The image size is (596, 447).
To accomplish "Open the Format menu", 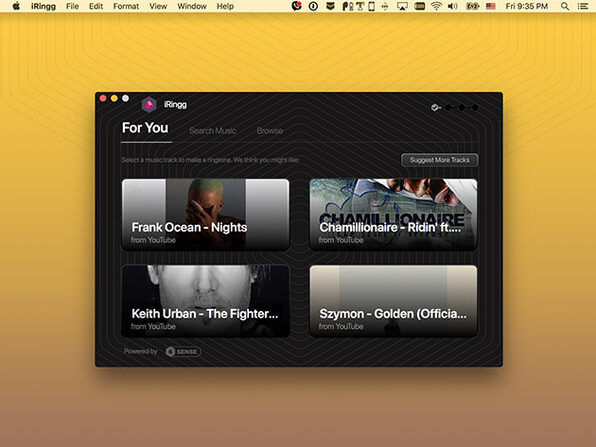I will (126, 6).
